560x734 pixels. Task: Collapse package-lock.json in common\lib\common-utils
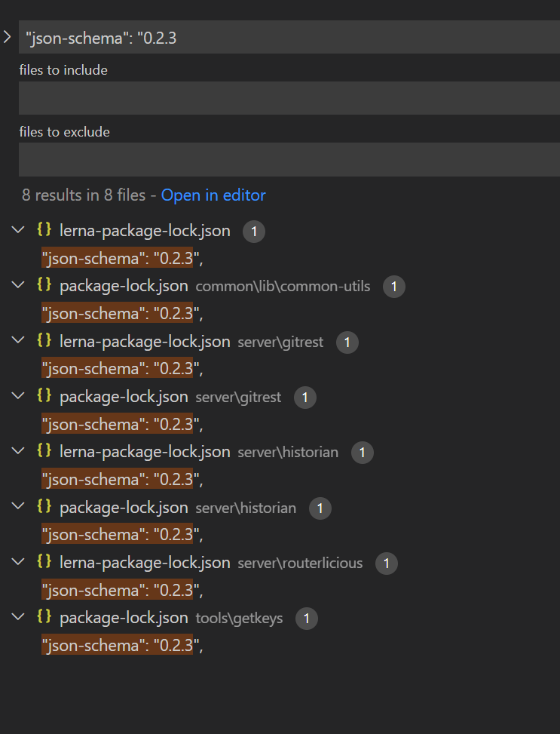18,285
